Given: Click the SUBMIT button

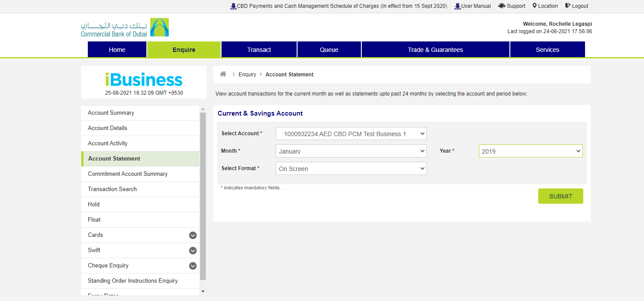Looking at the screenshot, I should click(561, 196).
